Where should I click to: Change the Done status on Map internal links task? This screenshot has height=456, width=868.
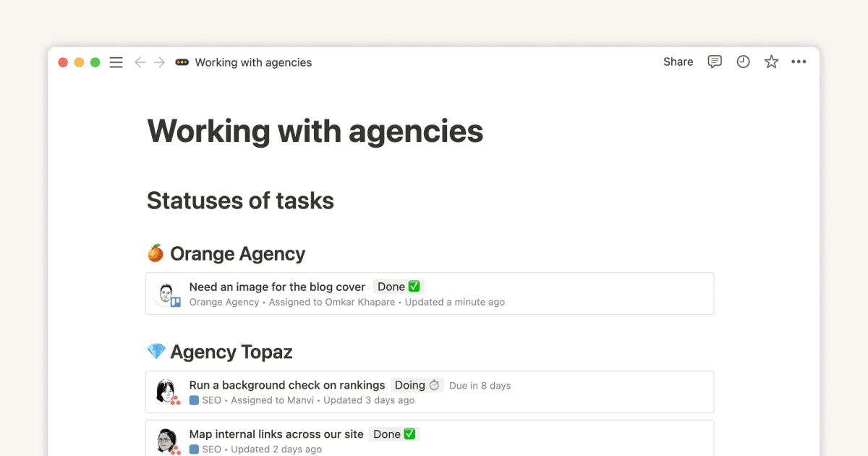pyautogui.click(x=393, y=434)
